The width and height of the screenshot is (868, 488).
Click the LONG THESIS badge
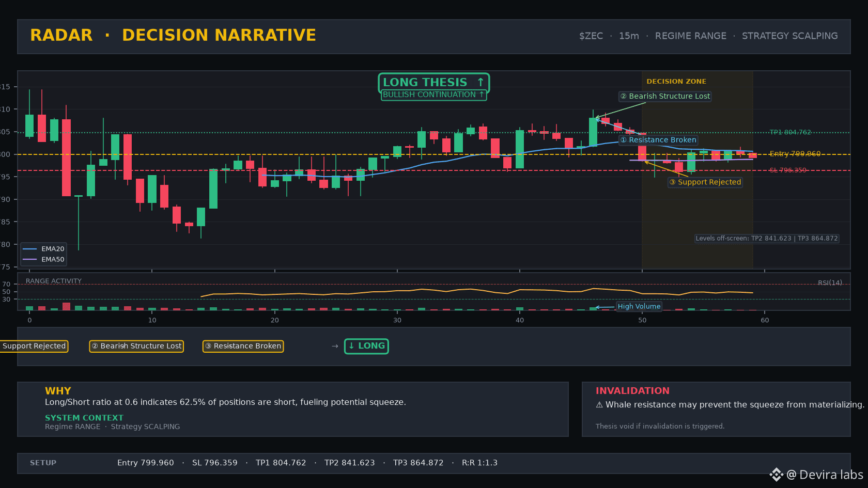(433, 83)
